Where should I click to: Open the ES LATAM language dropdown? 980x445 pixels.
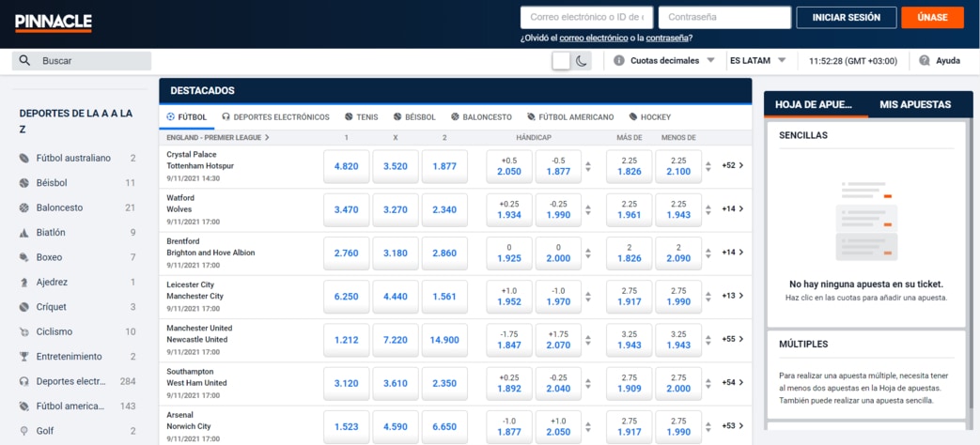pos(757,60)
